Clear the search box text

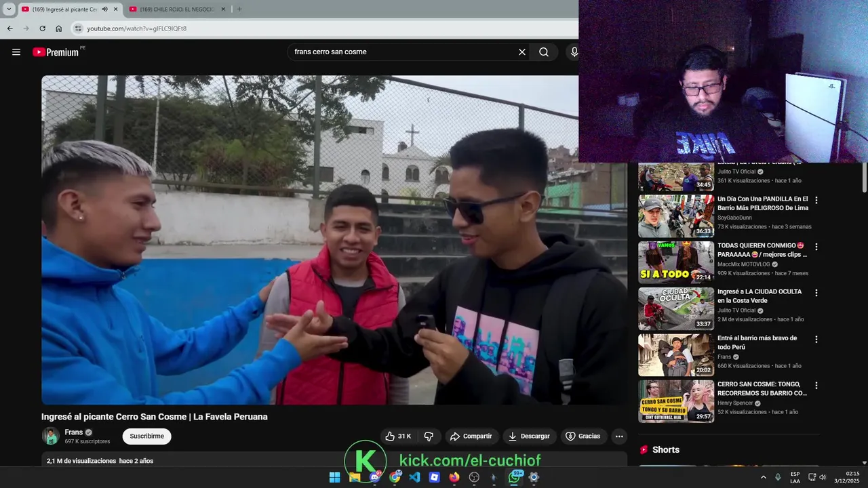click(522, 52)
